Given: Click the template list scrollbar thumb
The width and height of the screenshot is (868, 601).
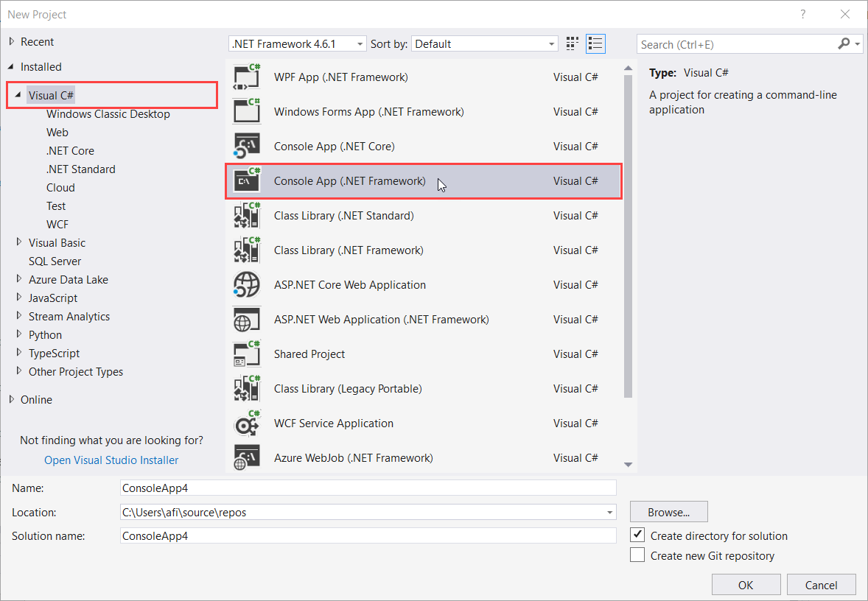Looking at the screenshot, I should (628, 236).
